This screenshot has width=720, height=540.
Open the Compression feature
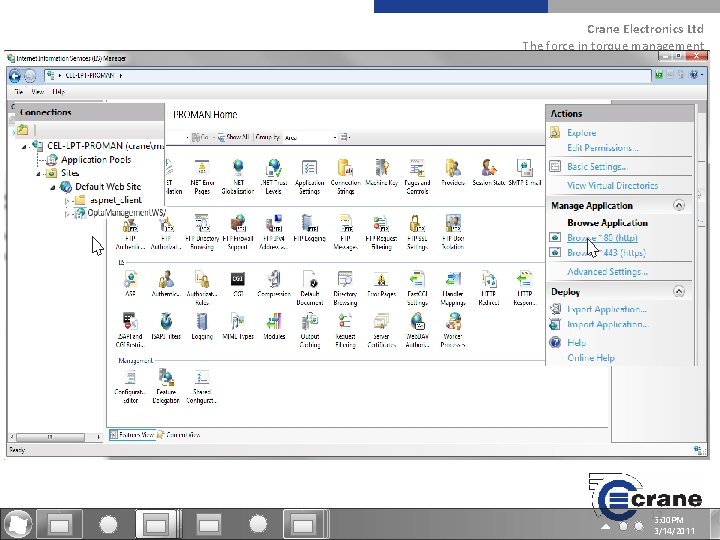point(274,283)
